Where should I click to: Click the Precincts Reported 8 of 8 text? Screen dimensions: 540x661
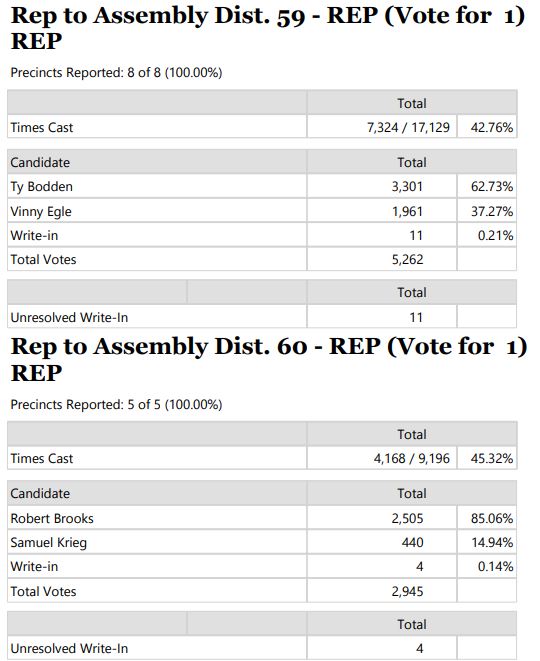pos(116,73)
